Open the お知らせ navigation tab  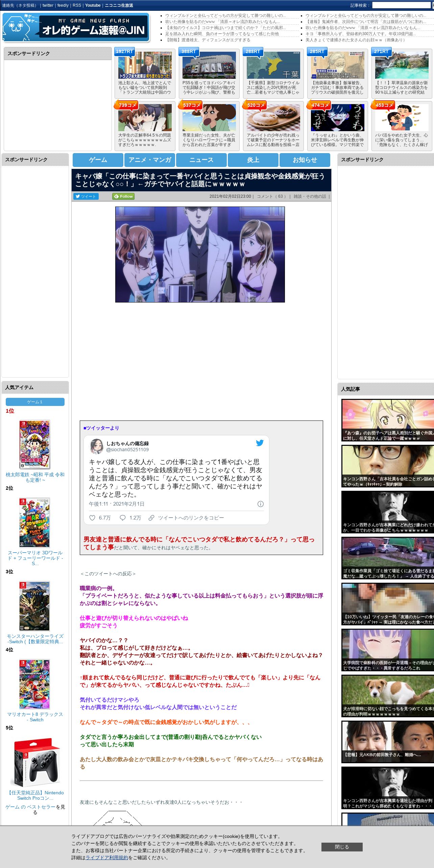click(x=305, y=160)
